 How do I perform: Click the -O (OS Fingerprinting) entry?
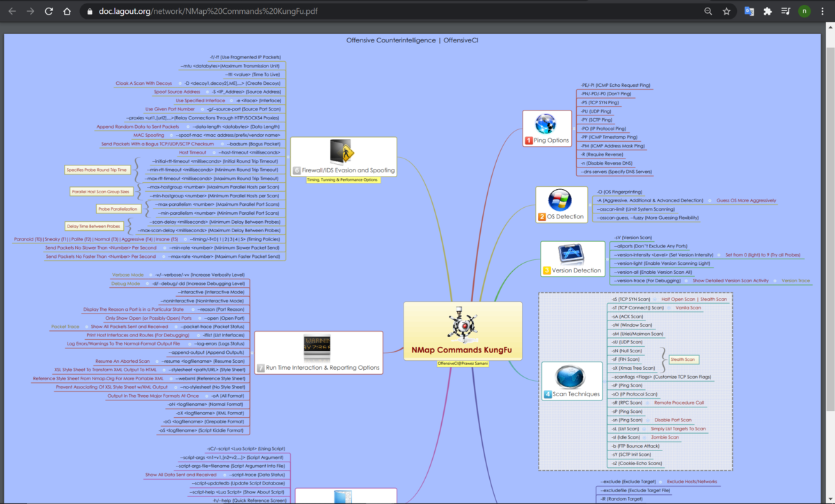click(x=619, y=192)
